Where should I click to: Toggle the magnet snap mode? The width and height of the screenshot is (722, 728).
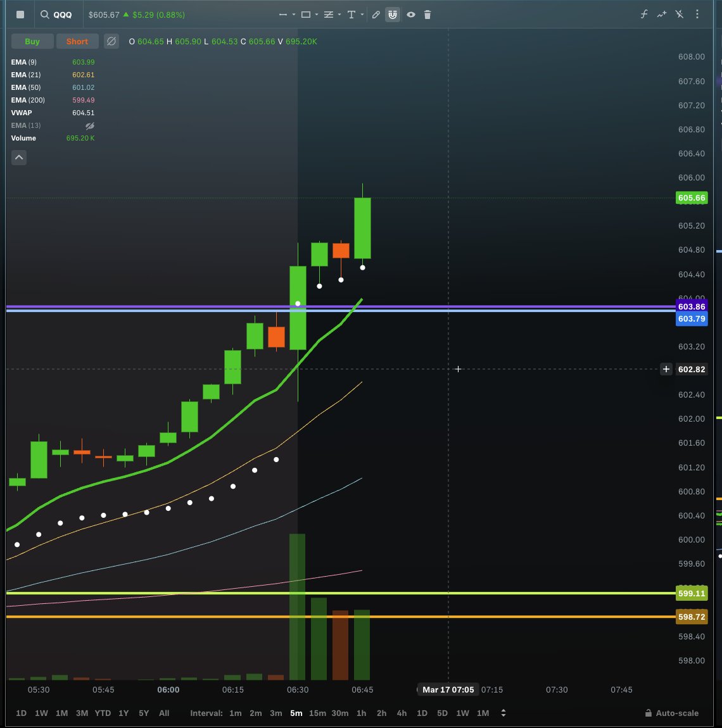pyautogui.click(x=393, y=15)
